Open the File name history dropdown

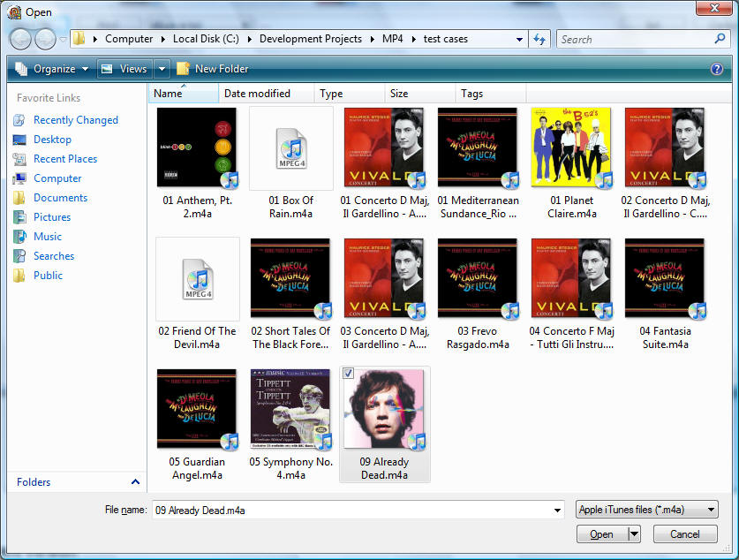click(x=557, y=510)
